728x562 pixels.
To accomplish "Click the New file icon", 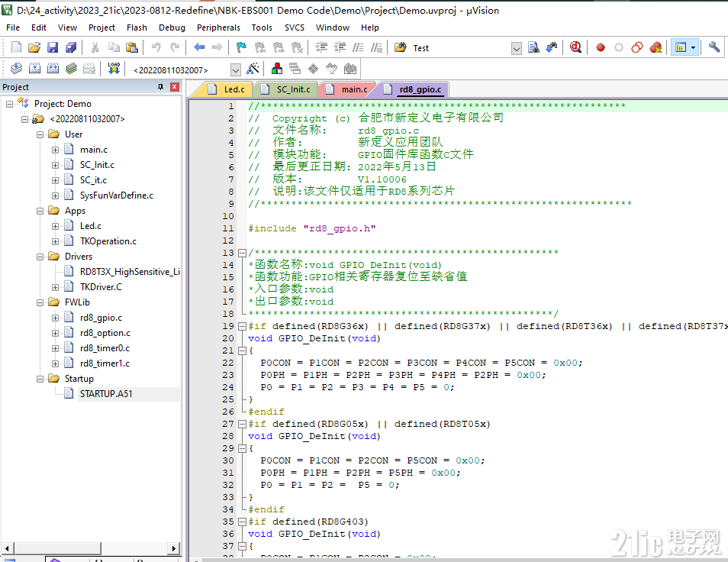I will click(x=16, y=47).
